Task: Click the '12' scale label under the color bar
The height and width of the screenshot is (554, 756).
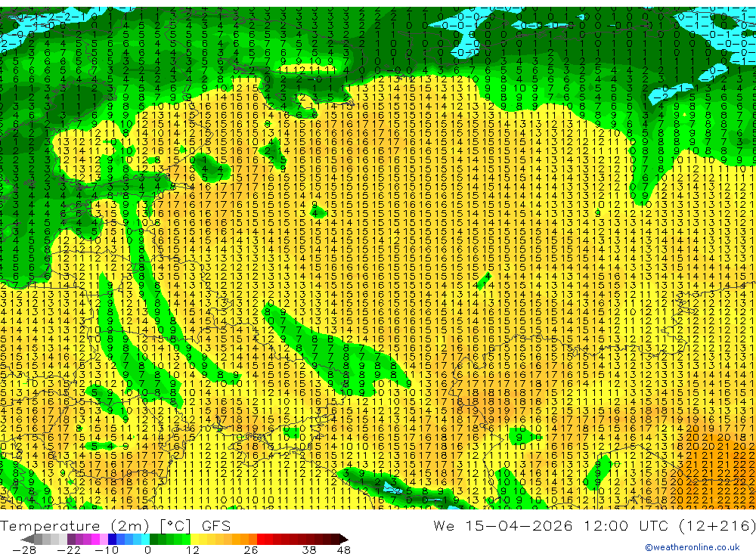Action: [193, 550]
